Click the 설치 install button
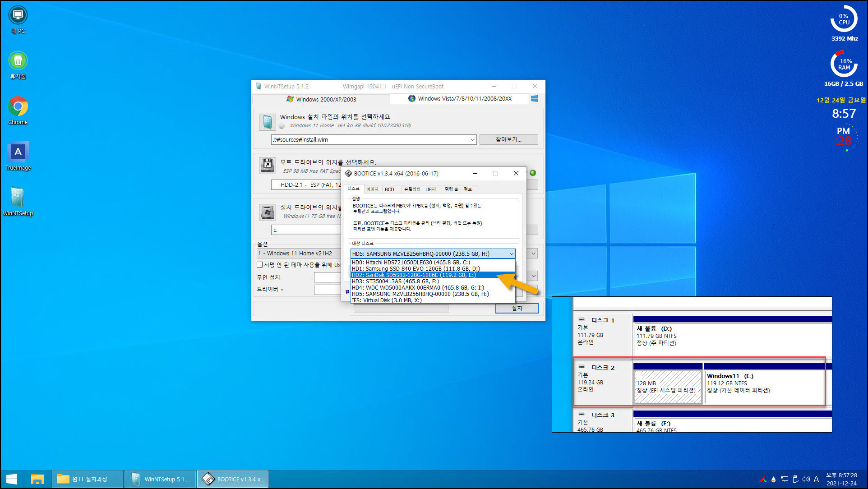This screenshot has width=868, height=489. [517, 308]
